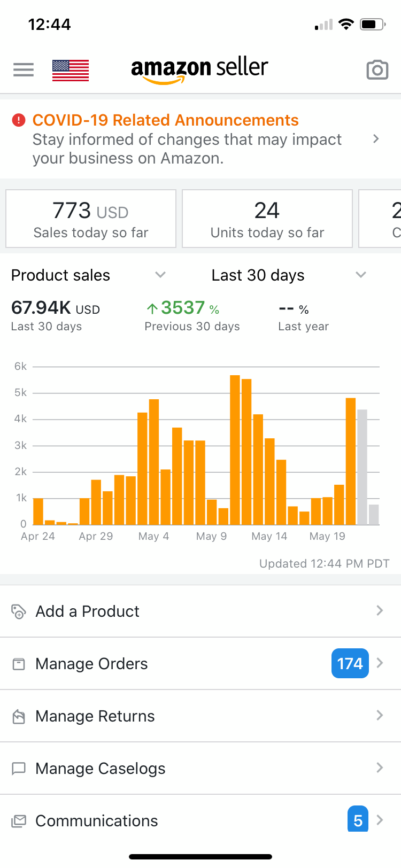
Task: Open COVID-19 Related Announcements link
Action: coord(165,120)
